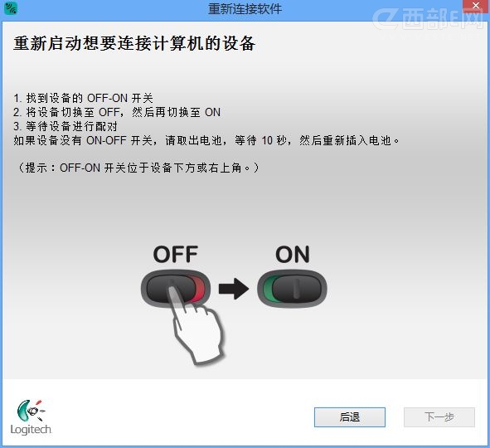
Task: Click the green Unifying icon in title bar
Action: 11,8
